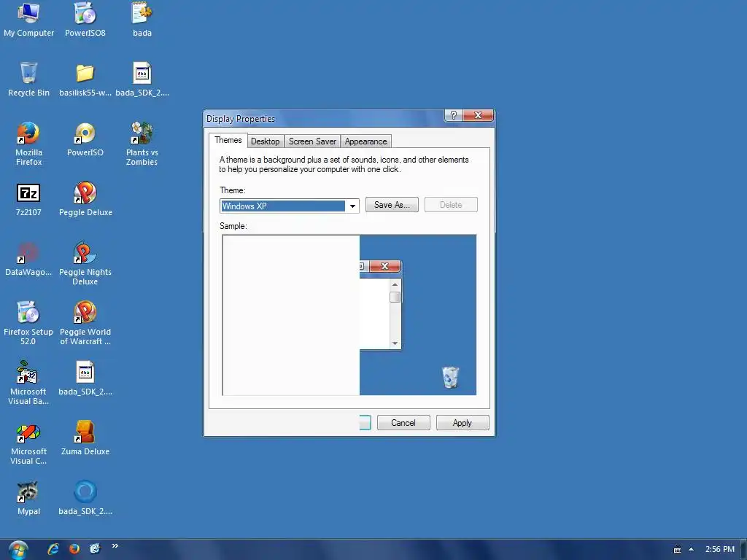This screenshot has height=560, width=747.
Task: Show hidden system tray icons
Action: click(692, 550)
